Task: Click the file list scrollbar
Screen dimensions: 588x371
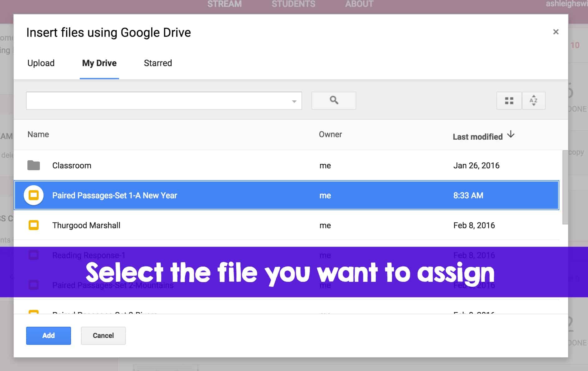Action: tap(565, 187)
